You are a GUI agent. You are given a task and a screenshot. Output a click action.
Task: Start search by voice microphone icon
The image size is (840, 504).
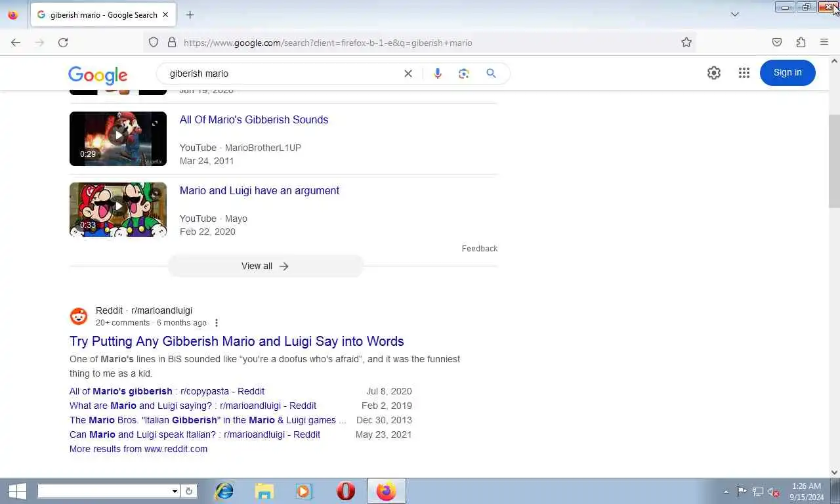tap(438, 73)
